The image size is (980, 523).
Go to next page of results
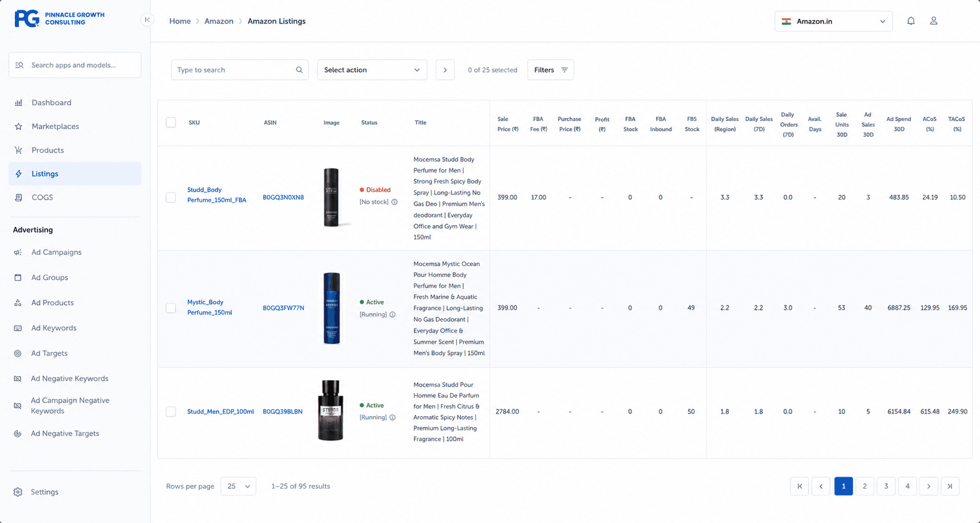[929, 486]
